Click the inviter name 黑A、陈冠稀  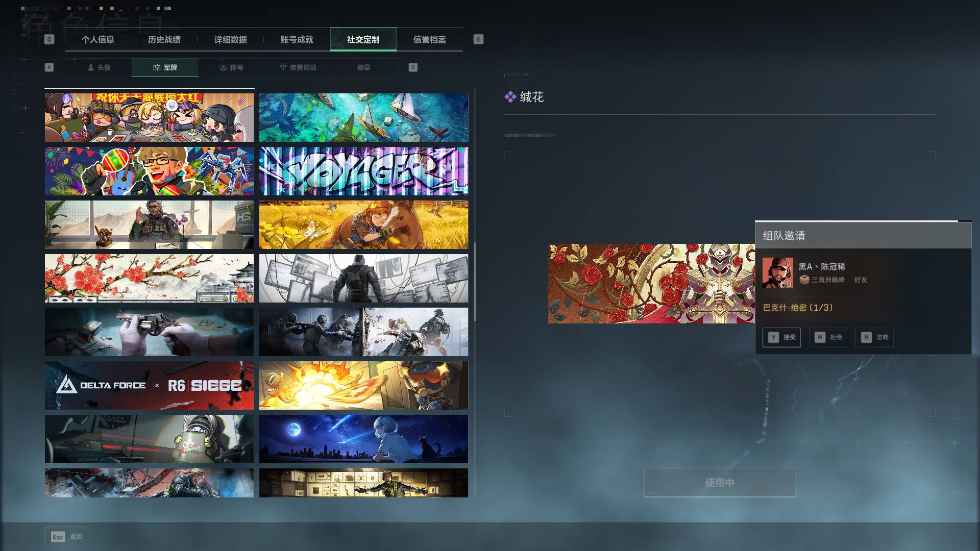click(822, 266)
